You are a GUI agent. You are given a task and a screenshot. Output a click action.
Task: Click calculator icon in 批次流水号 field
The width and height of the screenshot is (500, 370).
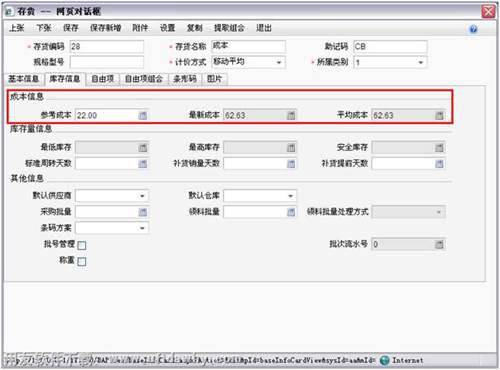(x=439, y=244)
